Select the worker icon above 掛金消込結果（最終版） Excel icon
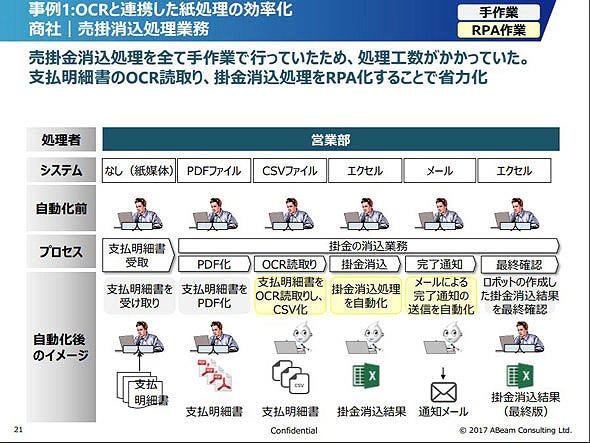The image size is (590, 443). pos(520,337)
